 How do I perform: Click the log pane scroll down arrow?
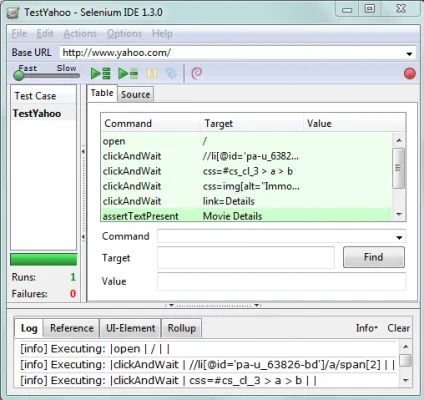point(405,380)
